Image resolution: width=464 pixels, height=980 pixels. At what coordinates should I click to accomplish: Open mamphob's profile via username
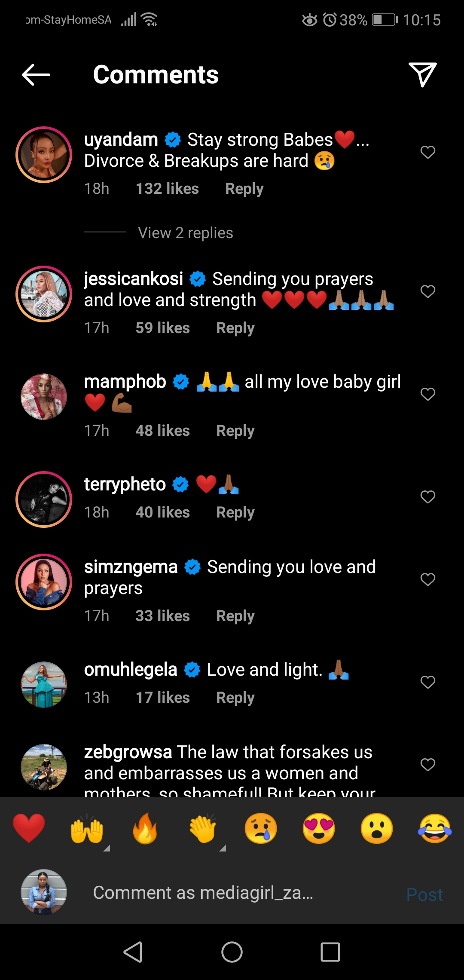click(125, 382)
